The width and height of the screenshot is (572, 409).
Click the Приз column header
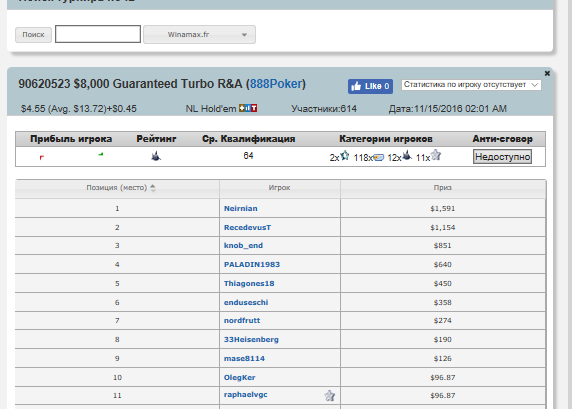pyautogui.click(x=443, y=188)
